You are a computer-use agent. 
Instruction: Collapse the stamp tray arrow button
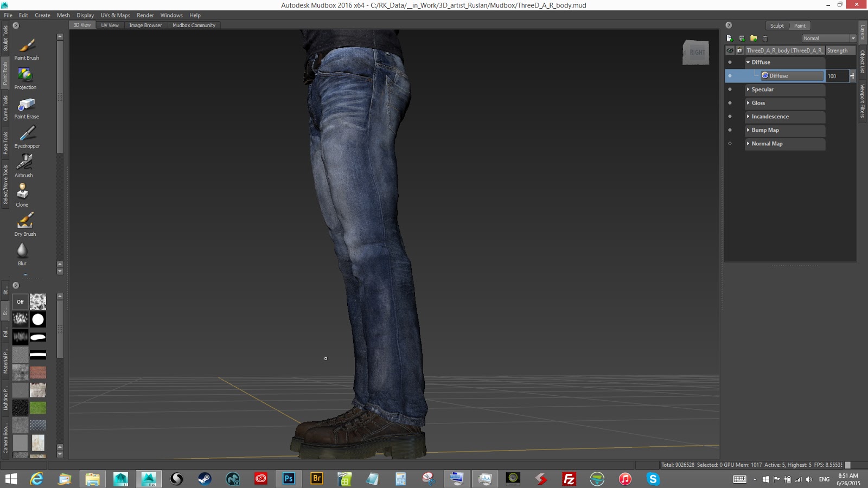click(x=16, y=285)
